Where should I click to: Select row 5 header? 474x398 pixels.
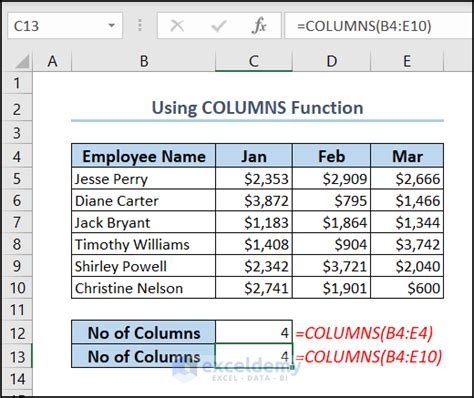point(17,178)
